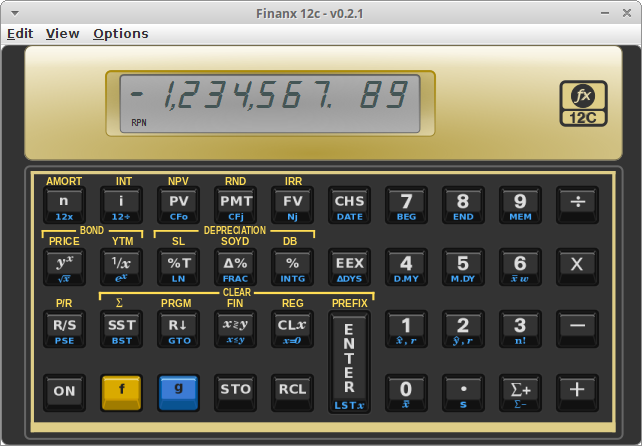This screenshot has height=446, width=642.
Task: Click the calculator LCD display
Action: pos(270,103)
